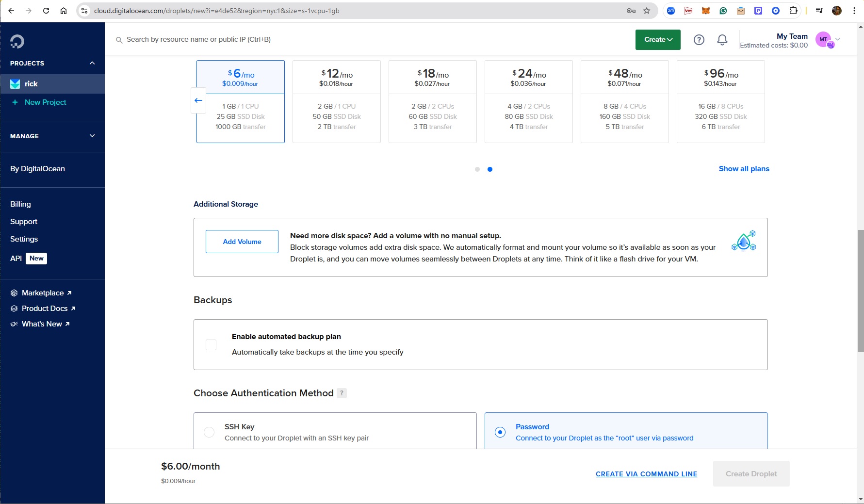
Task: Click the MetaMask fox extension icon
Action: 706,11
